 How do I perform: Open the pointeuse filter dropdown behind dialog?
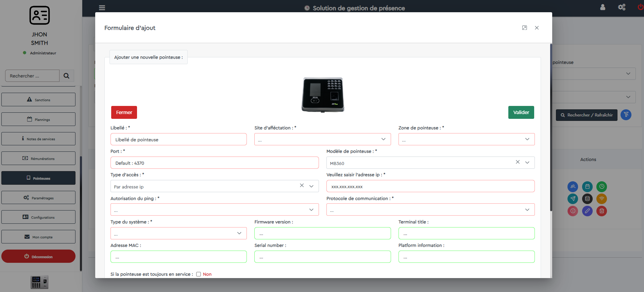594,74
